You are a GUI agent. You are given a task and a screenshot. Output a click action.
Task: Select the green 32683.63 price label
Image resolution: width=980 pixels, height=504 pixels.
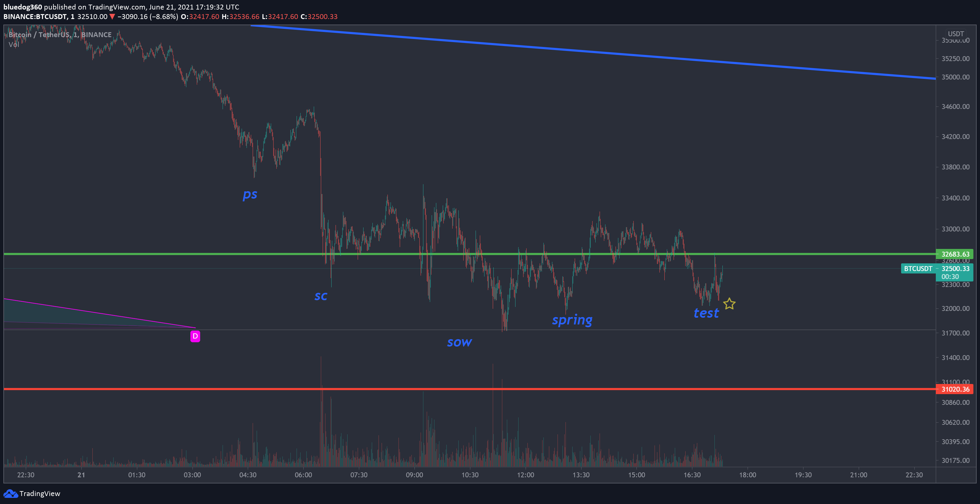pos(955,254)
